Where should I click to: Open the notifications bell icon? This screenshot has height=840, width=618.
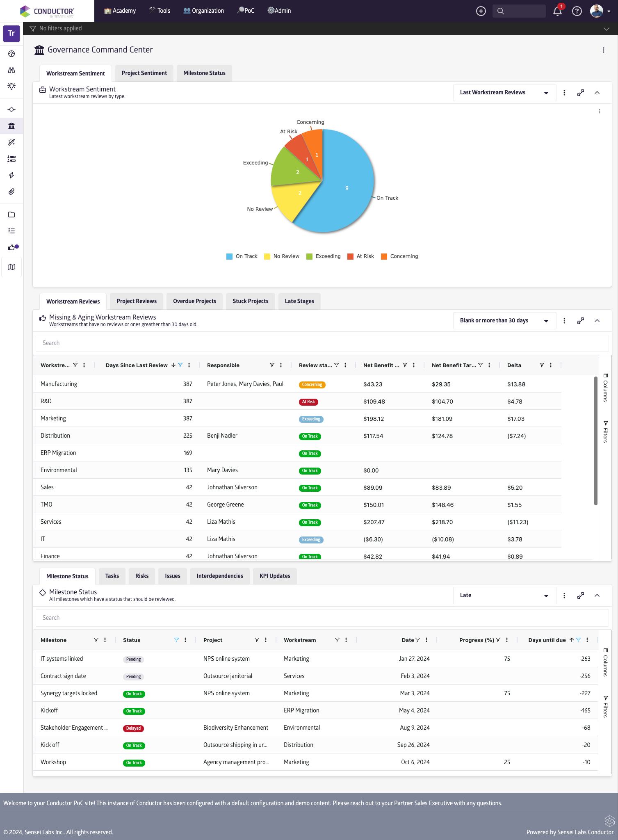pyautogui.click(x=557, y=11)
